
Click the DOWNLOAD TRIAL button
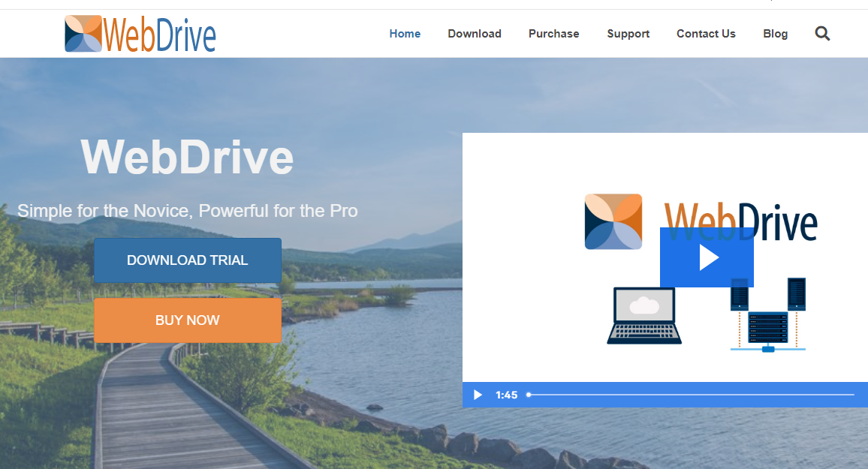188,260
